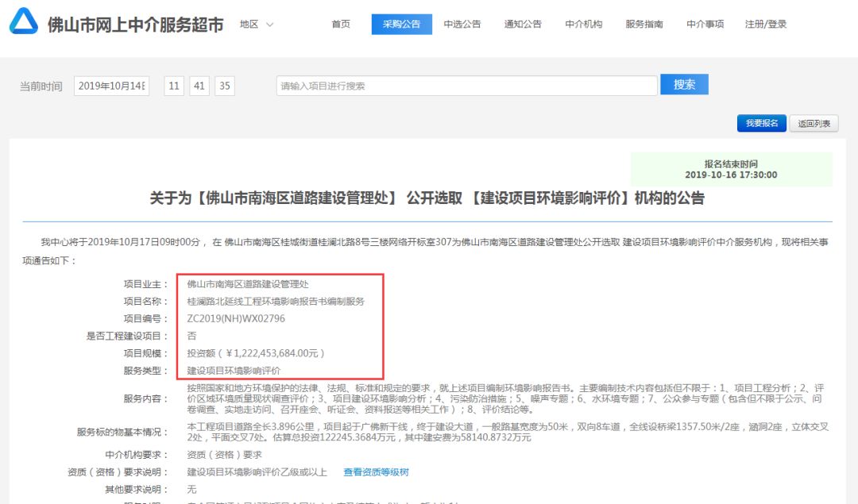Go to the 首页 home tab
Image resolution: width=858 pixels, height=504 pixels.
tap(341, 24)
